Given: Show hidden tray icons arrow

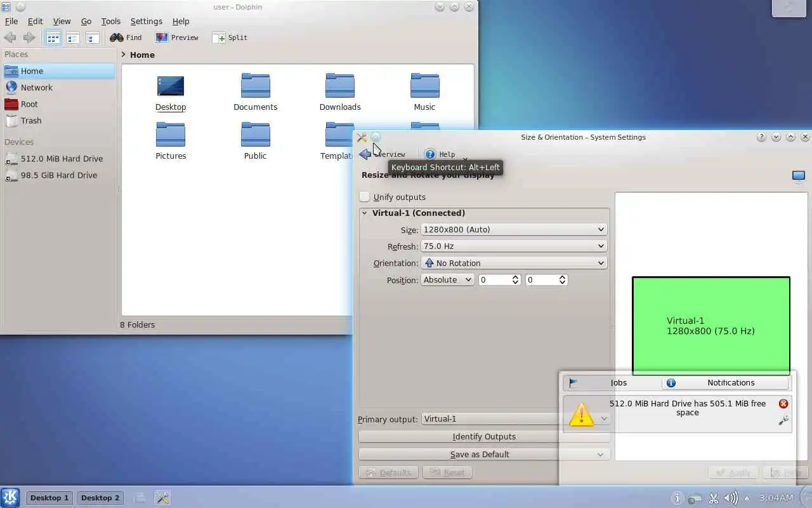Looking at the screenshot, I should 747,498.
